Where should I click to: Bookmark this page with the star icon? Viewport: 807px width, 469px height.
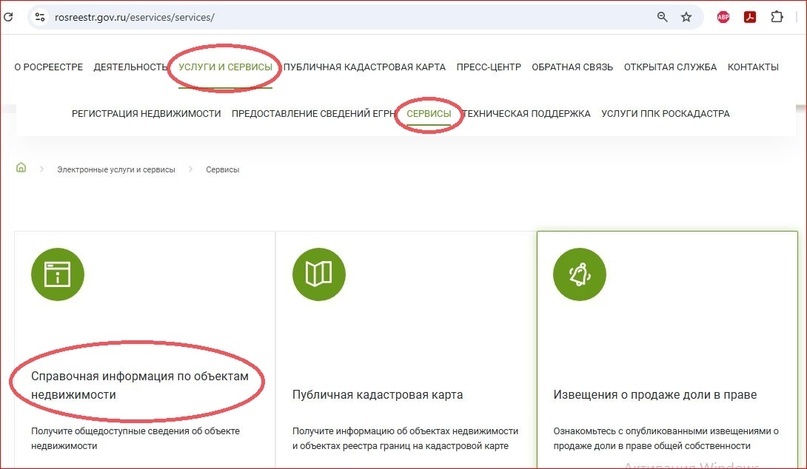(x=686, y=17)
